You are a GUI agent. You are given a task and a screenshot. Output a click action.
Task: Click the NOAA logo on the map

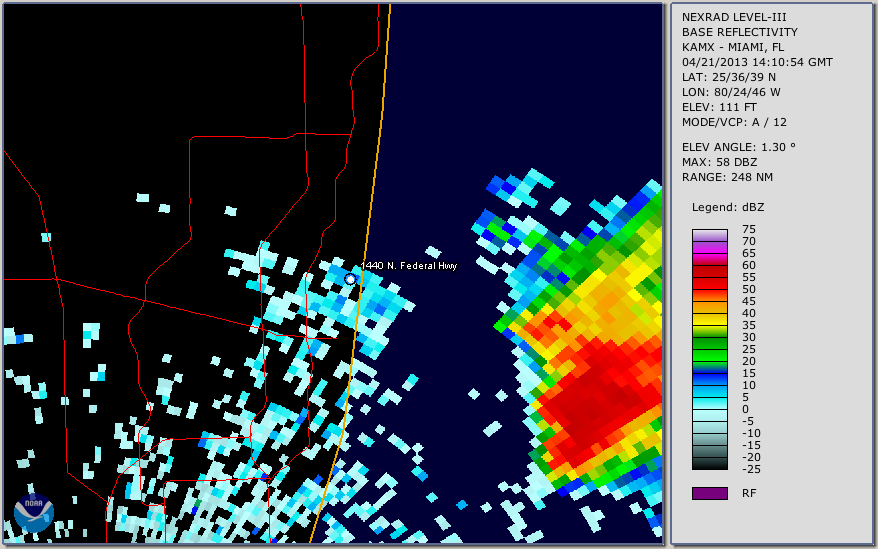34,513
